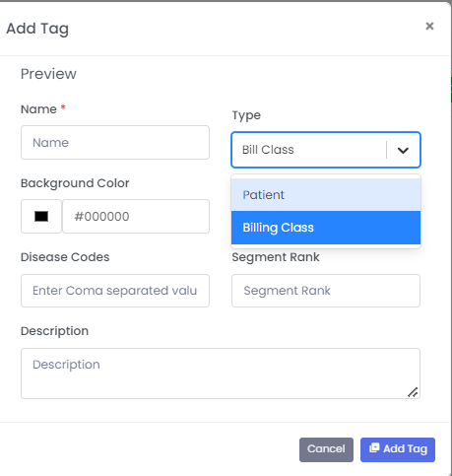Click the Name input field
The height and width of the screenshot is (476, 452).
pyautogui.click(x=115, y=142)
